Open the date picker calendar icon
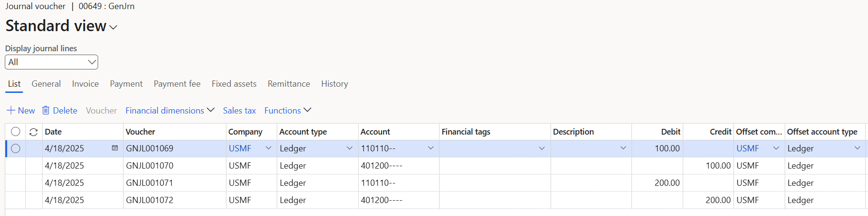This screenshot has height=216, width=868. pos(115,148)
